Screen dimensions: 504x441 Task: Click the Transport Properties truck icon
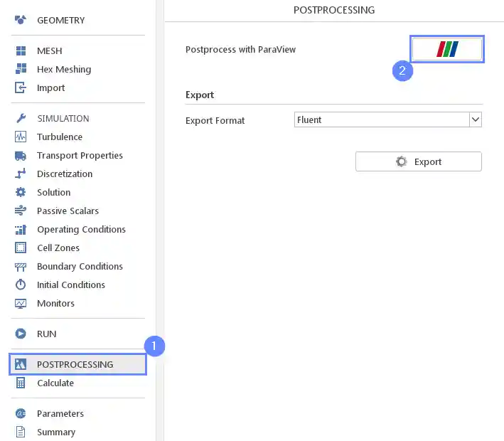coord(21,155)
